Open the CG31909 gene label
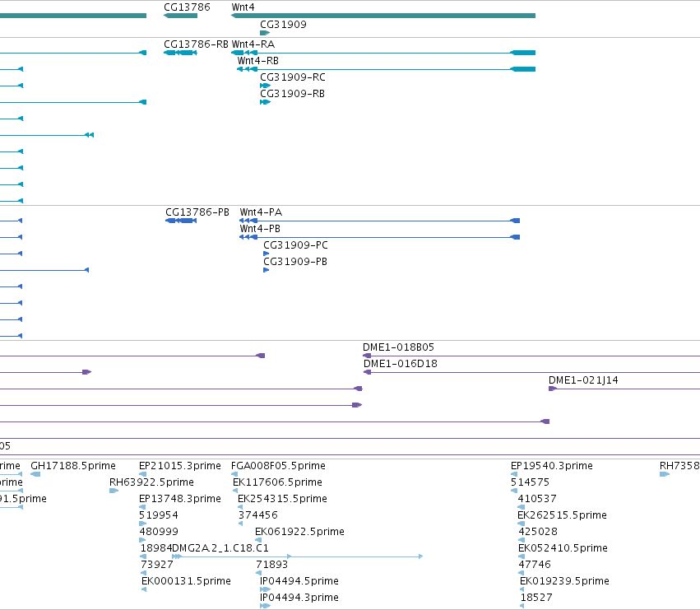Image resolution: width=700 pixels, height=610 pixels. click(x=283, y=24)
